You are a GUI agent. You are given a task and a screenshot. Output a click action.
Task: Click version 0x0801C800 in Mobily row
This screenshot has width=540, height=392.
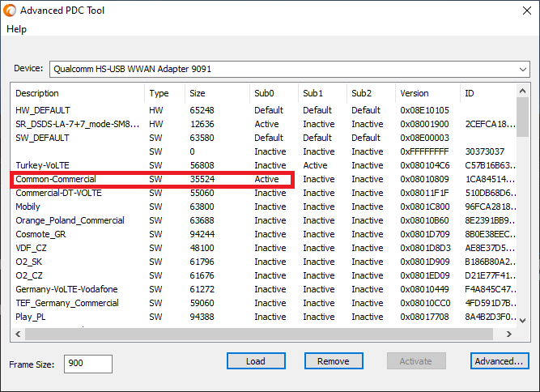click(424, 207)
